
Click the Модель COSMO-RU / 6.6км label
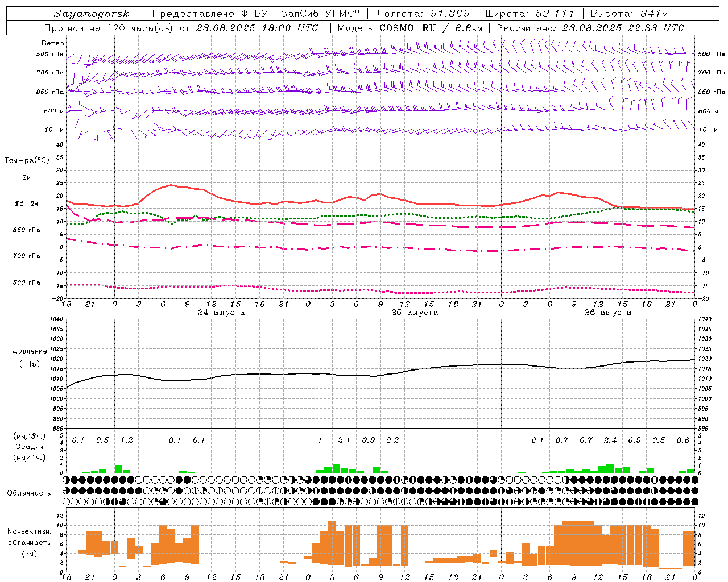click(410, 28)
